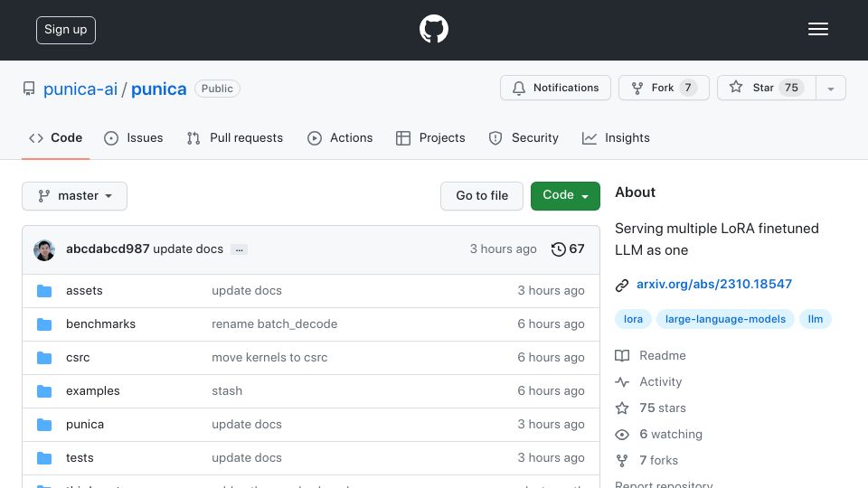868x488 pixels.
Task: Open the punica folder in file list
Action: point(85,425)
